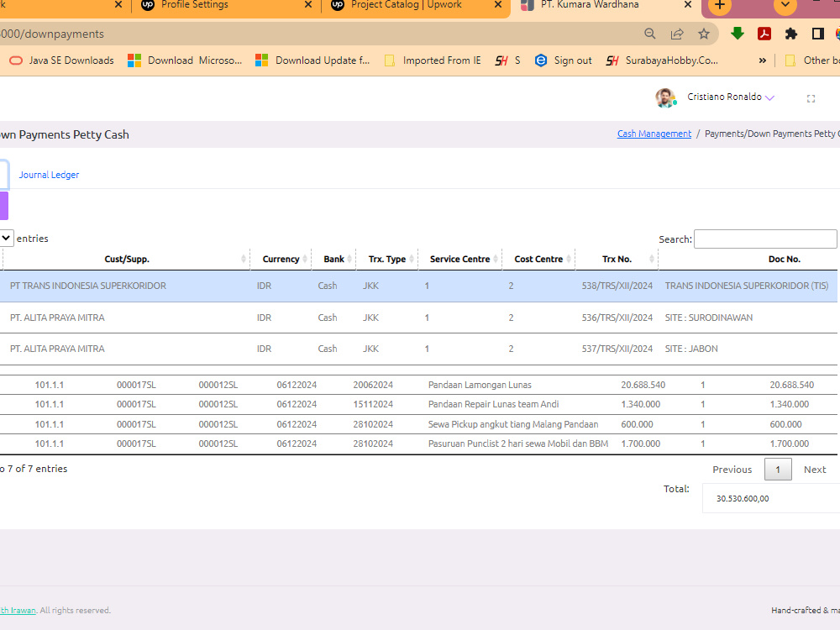Select the PT TRANS INDONESIA SUPERKORIDOR row

click(x=417, y=286)
